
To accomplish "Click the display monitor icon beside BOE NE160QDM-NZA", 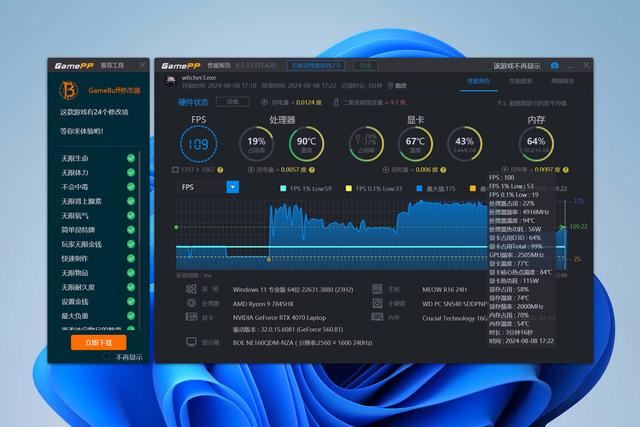I will point(189,341).
